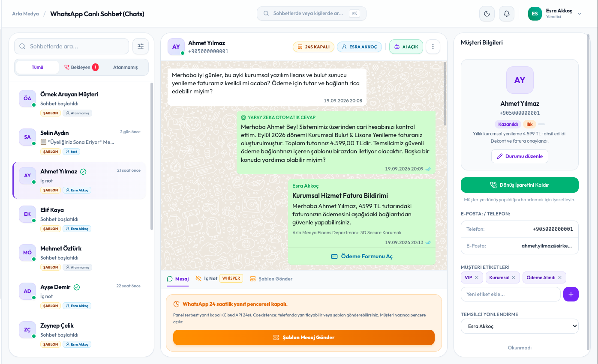Click MÖ avatar of Mehmet Öztürk
This screenshot has width=598, height=364.
(x=27, y=253)
